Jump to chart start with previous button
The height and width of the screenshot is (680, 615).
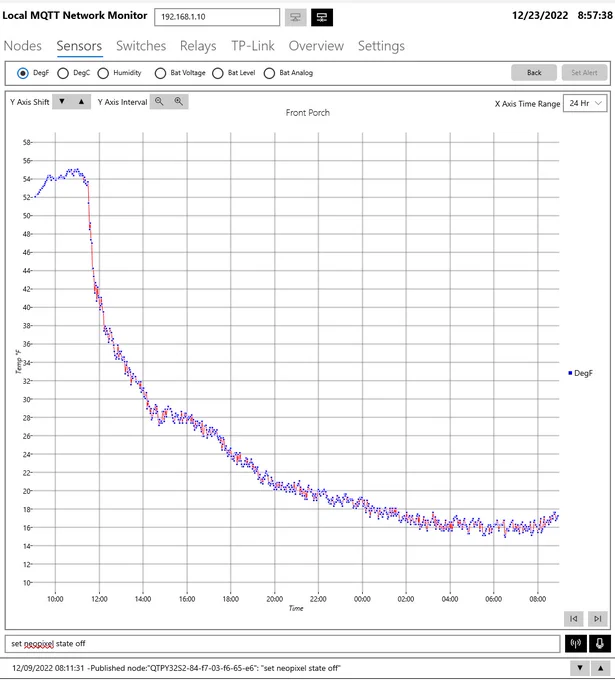pyautogui.click(x=573, y=618)
